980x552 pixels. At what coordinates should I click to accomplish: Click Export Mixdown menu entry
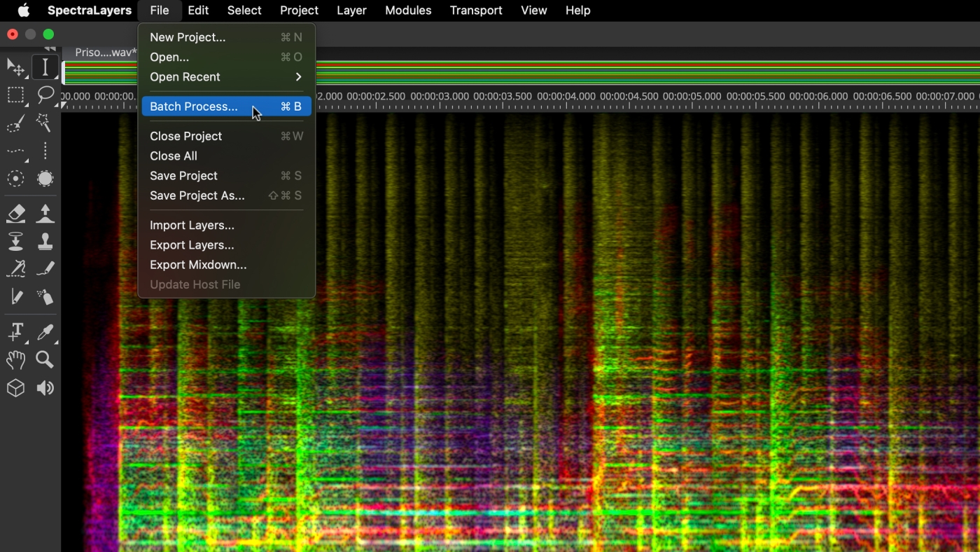[x=198, y=265]
